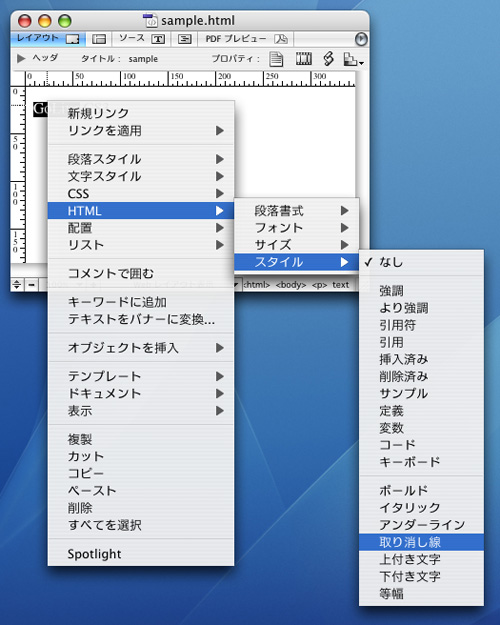Apply the アンダーライン style
The image size is (500, 625).
pyautogui.click(x=421, y=525)
